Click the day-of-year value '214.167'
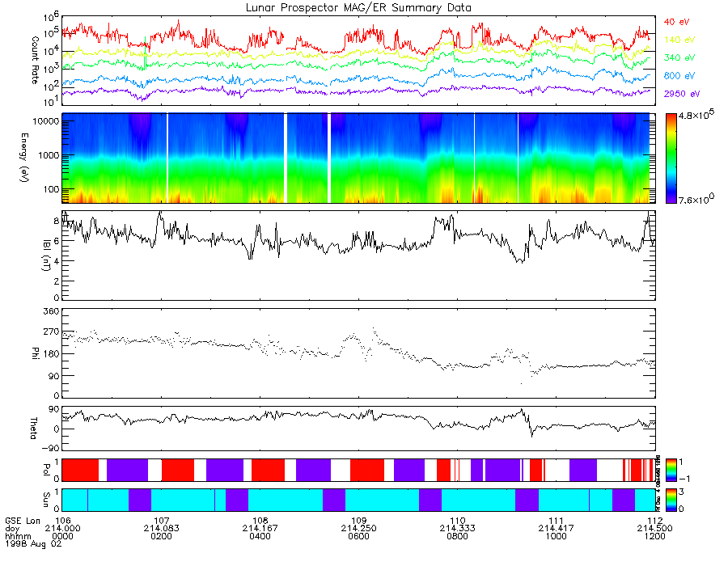 (260, 529)
